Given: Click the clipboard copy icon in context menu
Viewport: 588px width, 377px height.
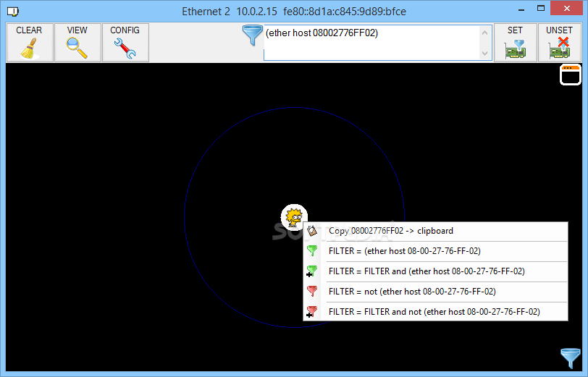Looking at the screenshot, I should click(312, 231).
